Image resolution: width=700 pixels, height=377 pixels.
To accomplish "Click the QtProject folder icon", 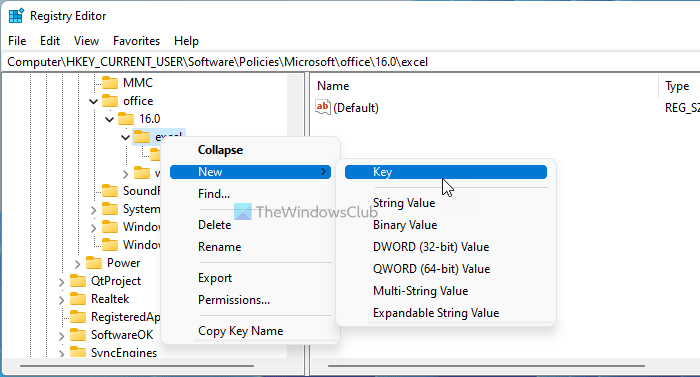I will coord(78,281).
